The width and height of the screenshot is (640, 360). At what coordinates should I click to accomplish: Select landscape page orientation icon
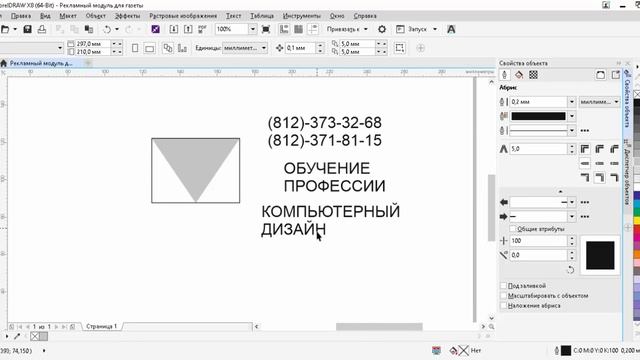pyautogui.click(x=149, y=48)
